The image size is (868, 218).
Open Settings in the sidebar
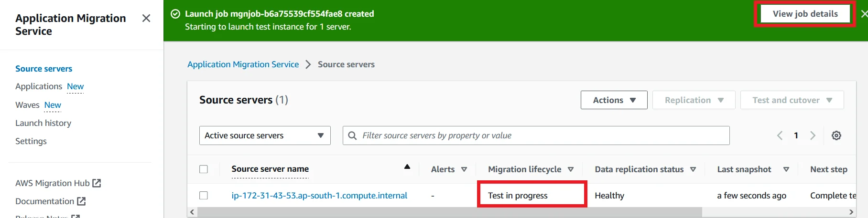click(x=31, y=141)
